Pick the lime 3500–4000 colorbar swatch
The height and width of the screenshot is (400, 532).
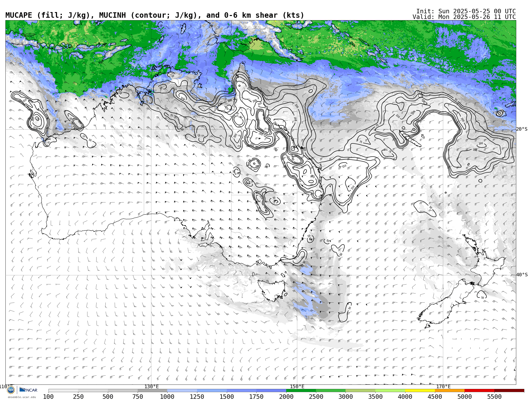click(x=390, y=390)
